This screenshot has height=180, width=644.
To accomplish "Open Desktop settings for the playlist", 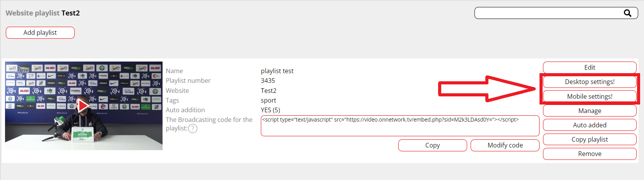I will pos(589,82).
